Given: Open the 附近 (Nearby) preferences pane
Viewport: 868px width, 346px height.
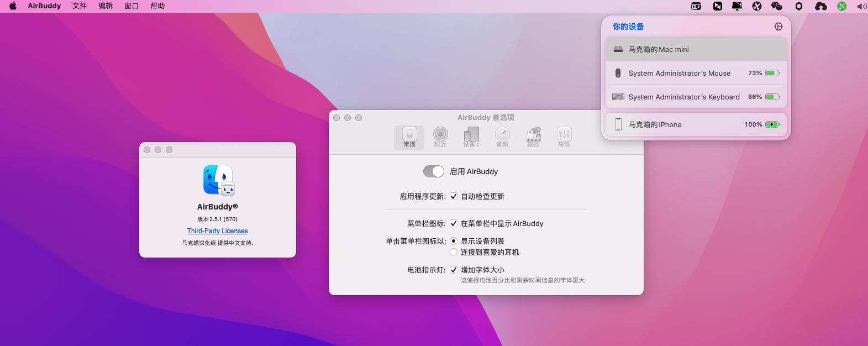Looking at the screenshot, I should point(440,137).
